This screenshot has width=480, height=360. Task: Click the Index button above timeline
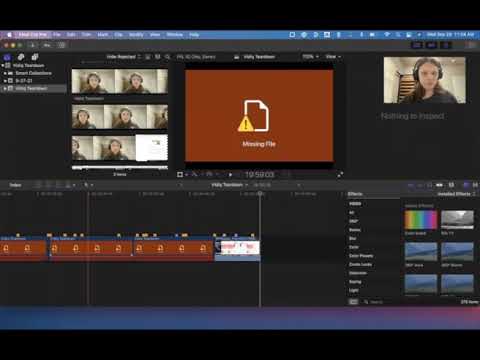[x=15, y=185]
